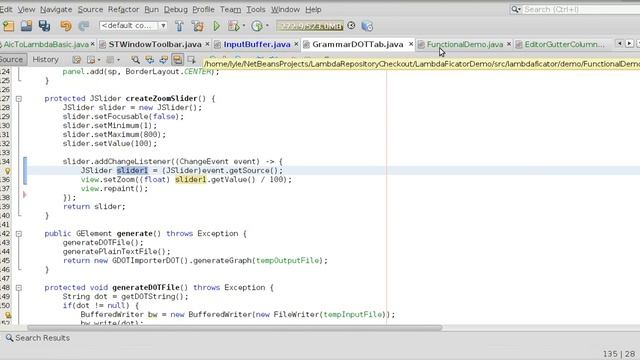Open the Search Results panel
Viewport: 640px width, 360px height.
pyautogui.click(x=38, y=338)
